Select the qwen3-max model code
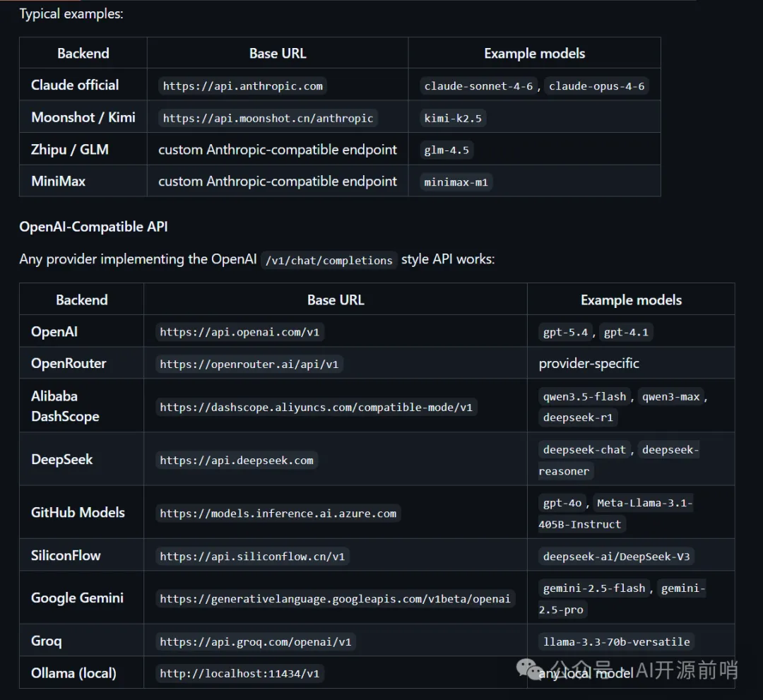 (x=670, y=397)
